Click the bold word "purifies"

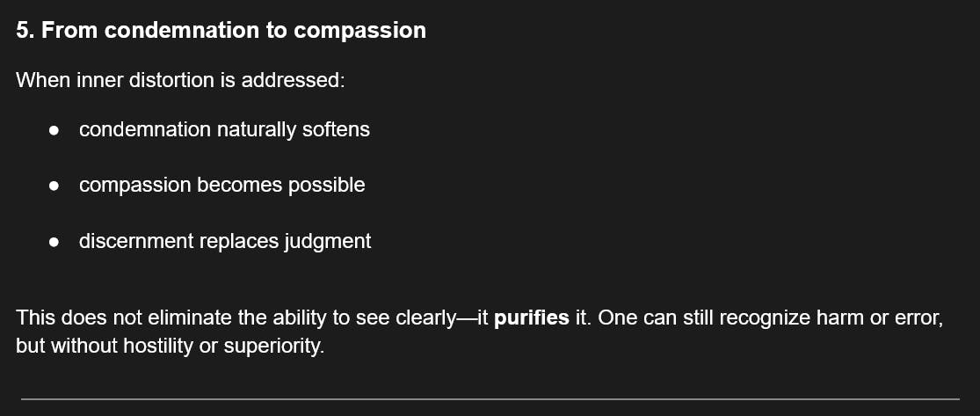[x=531, y=317]
